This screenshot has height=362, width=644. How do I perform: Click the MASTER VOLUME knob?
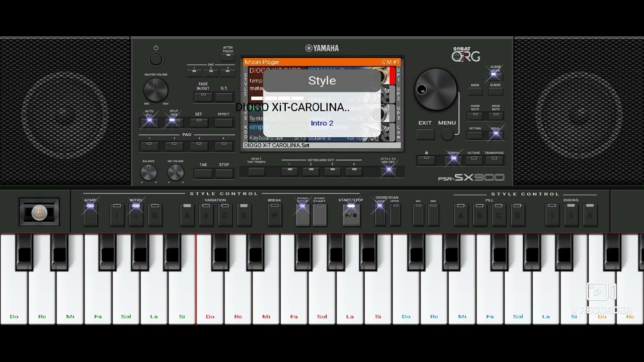[156, 90]
